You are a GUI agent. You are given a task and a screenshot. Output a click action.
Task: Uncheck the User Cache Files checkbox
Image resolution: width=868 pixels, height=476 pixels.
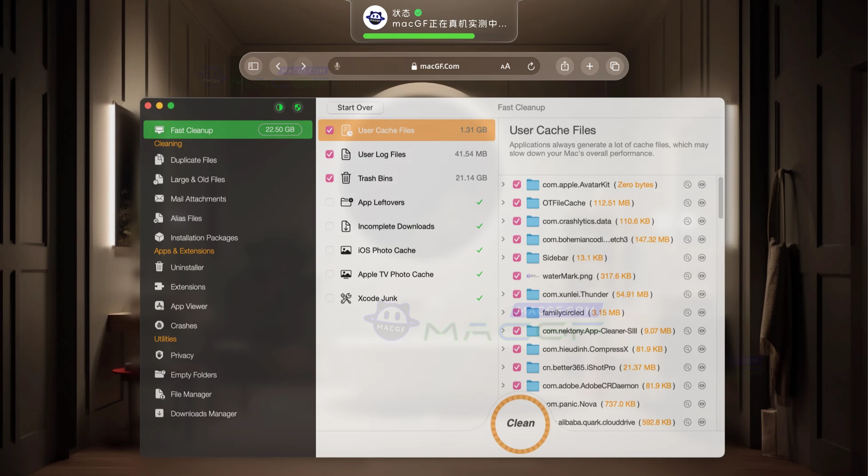pos(329,130)
